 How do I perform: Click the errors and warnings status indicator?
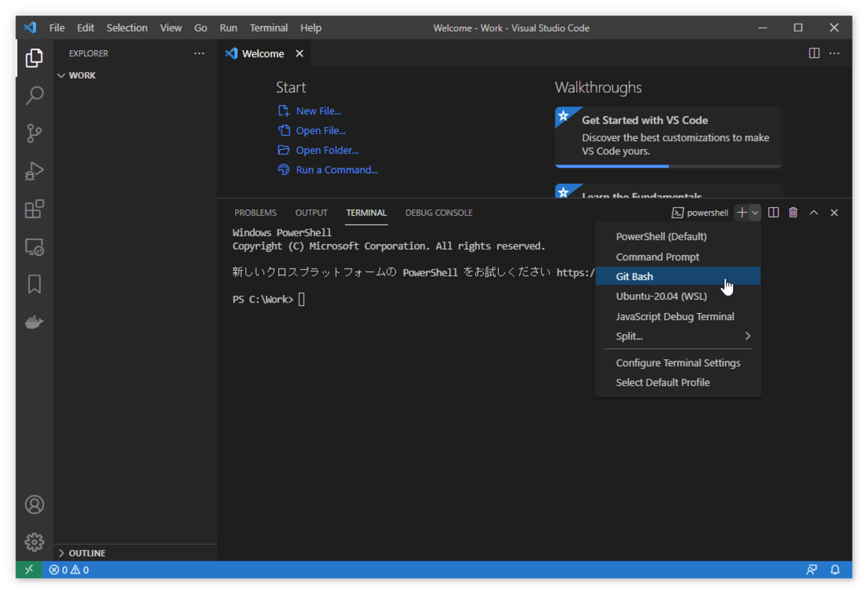point(69,570)
